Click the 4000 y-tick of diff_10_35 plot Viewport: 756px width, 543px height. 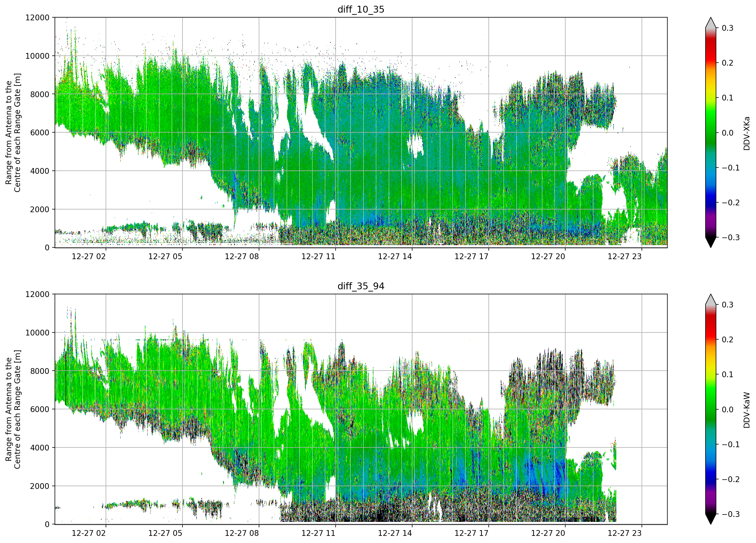[x=40, y=171]
